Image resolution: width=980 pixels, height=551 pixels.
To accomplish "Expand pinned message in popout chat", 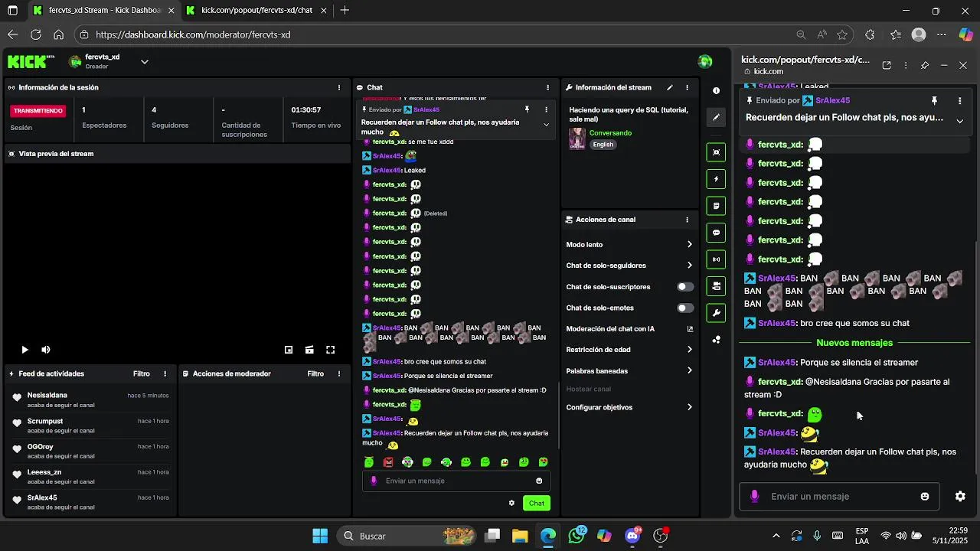I will click(x=959, y=121).
